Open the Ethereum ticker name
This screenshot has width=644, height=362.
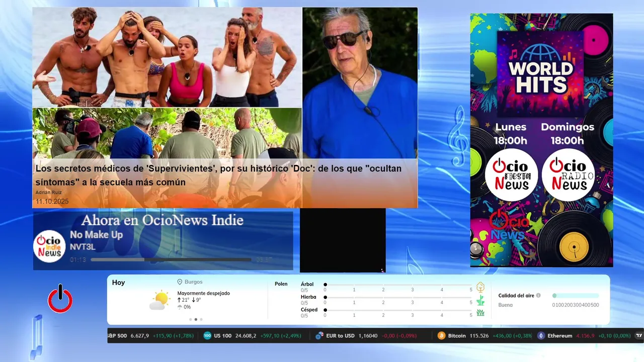point(559,335)
